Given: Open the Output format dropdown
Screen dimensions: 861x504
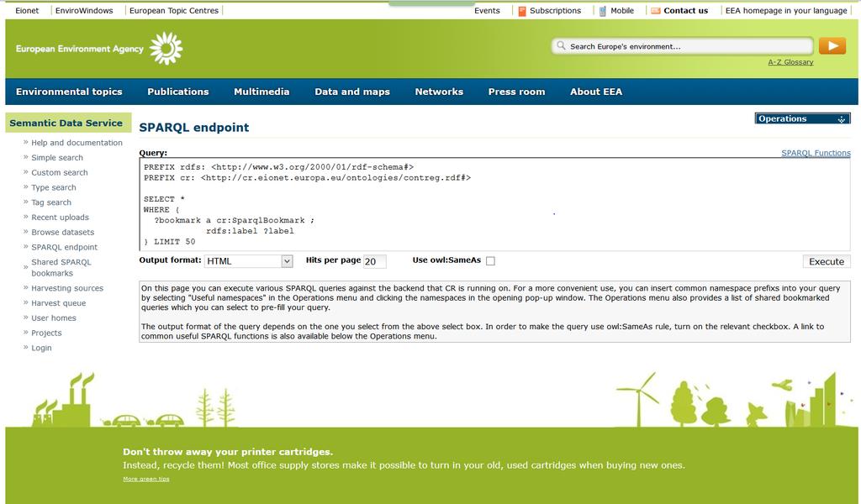Looking at the screenshot, I should (x=248, y=261).
